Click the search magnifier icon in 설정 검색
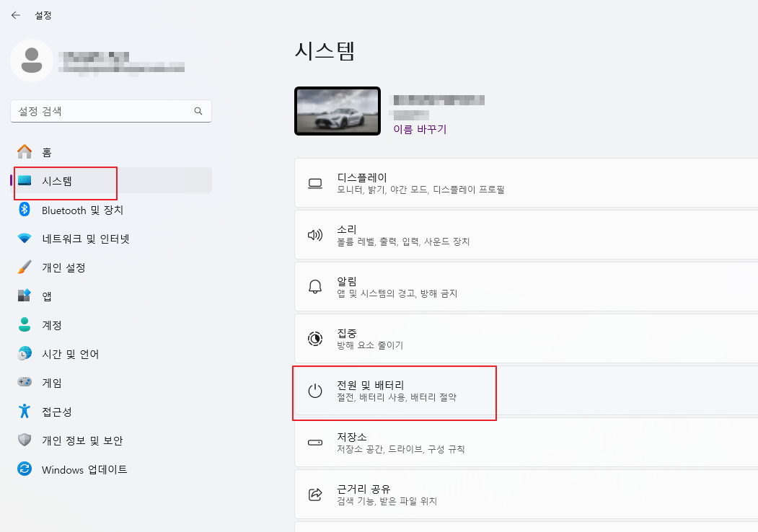The width and height of the screenshot is (758, 532). (198, 111)
